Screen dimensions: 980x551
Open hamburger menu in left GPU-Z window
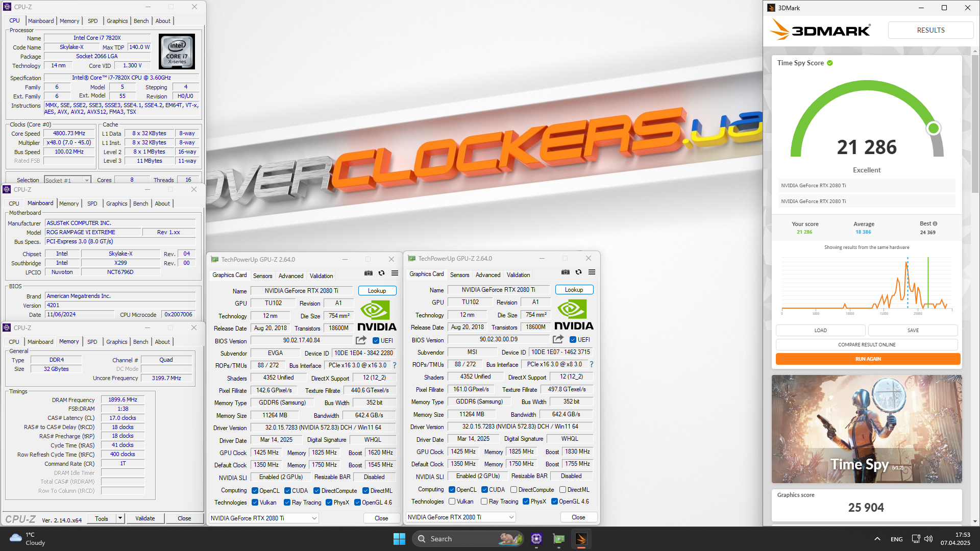click(395, 273)
